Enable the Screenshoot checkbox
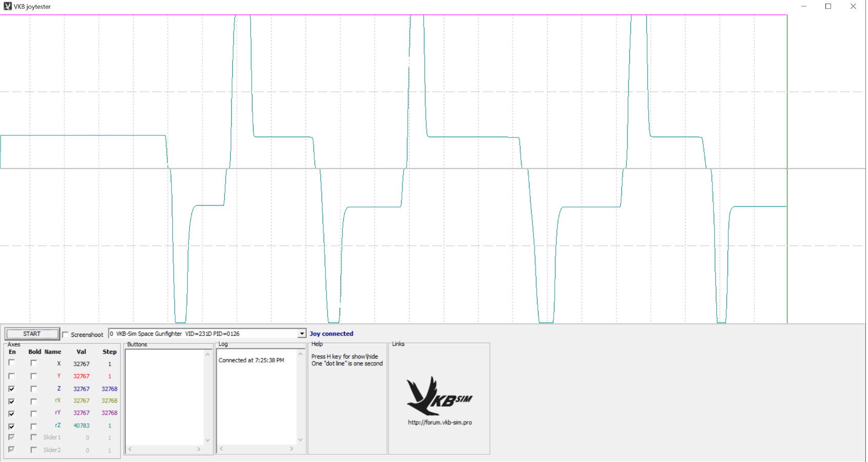The width and height of the screenshot is (868, 462). [x=65, y=335]
